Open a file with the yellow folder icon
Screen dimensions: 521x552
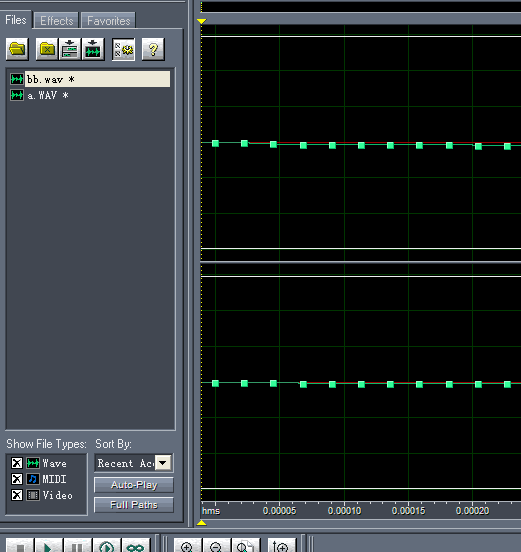click(x=17, y=49)
